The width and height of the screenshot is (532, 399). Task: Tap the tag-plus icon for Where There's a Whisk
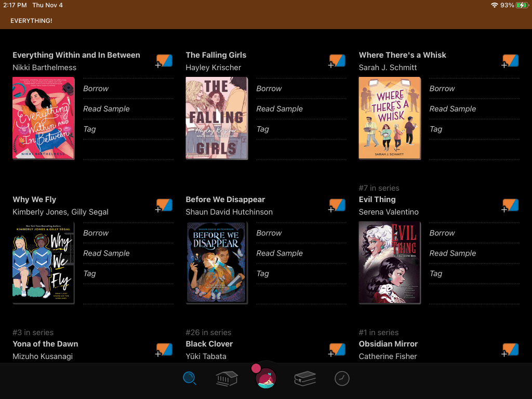point(510,61)
